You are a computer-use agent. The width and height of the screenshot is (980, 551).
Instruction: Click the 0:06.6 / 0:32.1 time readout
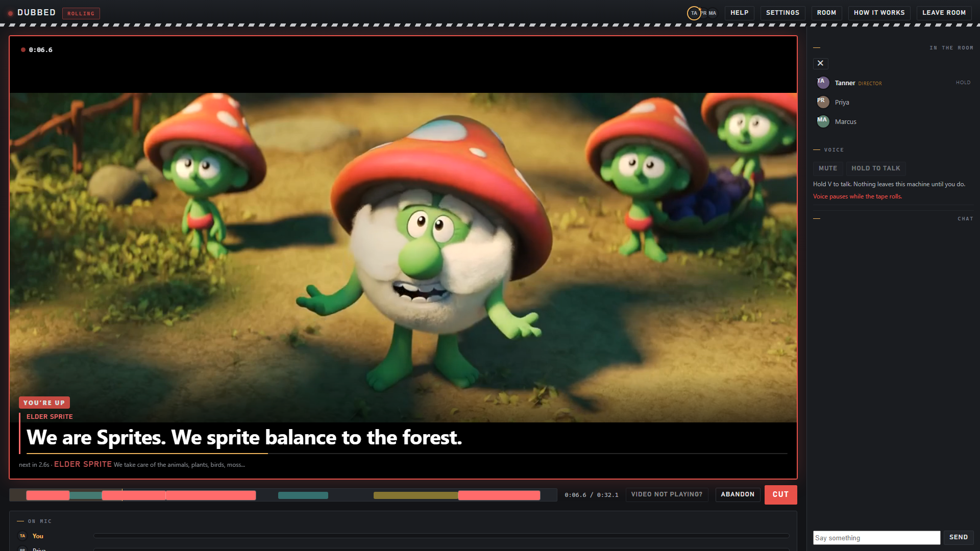[591, 495]
